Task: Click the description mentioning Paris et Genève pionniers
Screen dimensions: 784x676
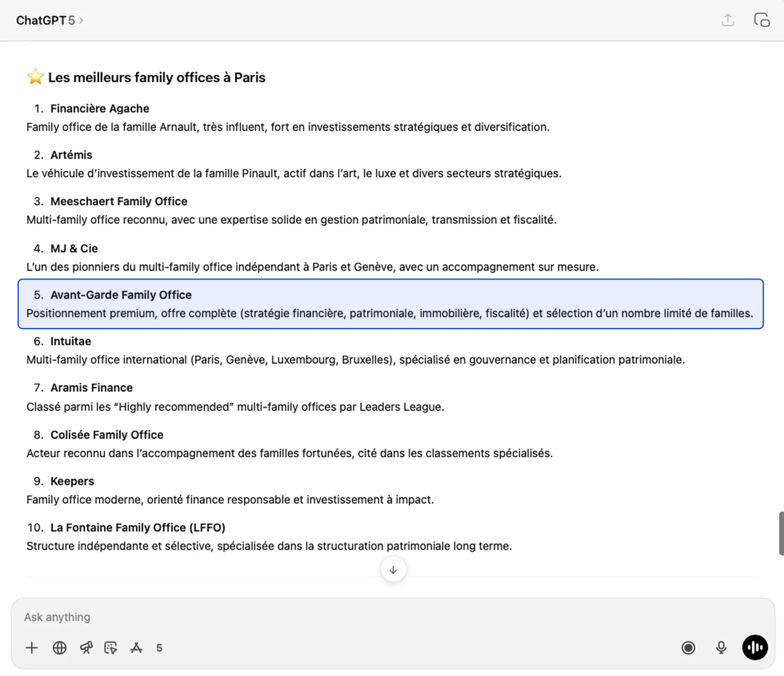Action: tap(312, 267)
